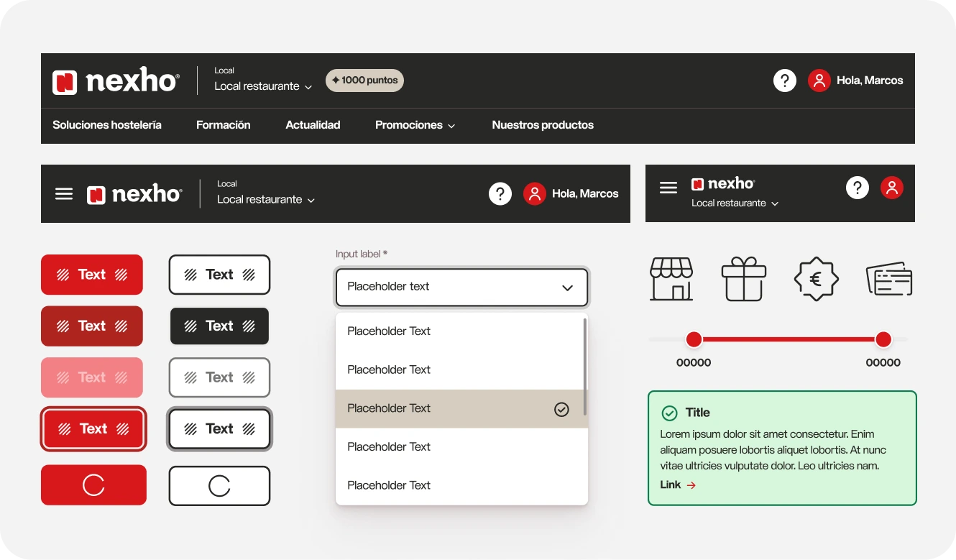The height and width of the screenshot is (560, 956).
Task: Click Hola, Marcos in the full-width header
Action: point(870,81)
